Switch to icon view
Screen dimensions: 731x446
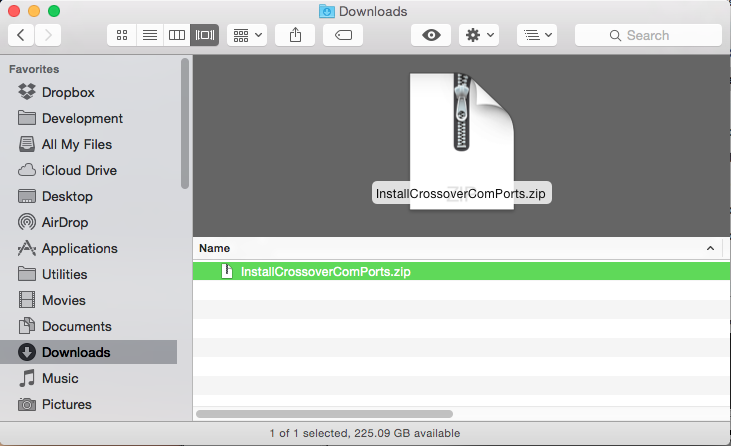[x=122, y=35]
